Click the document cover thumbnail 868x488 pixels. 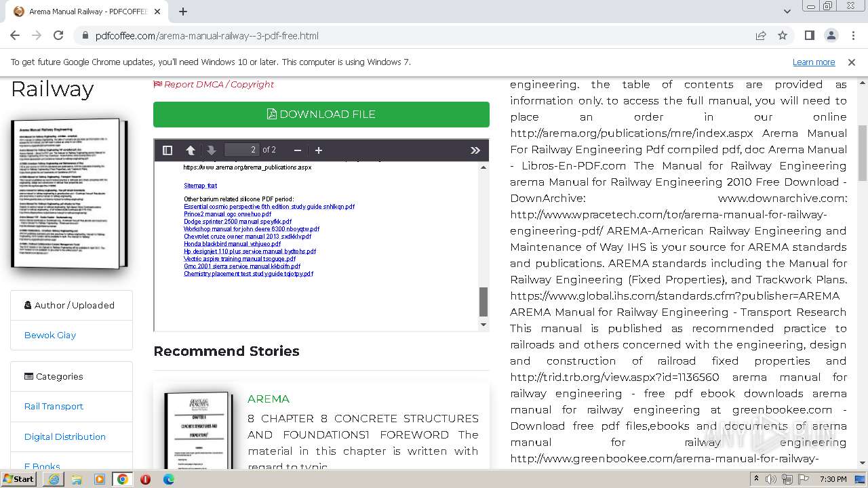pyautogui.click(x=69, y=193)
